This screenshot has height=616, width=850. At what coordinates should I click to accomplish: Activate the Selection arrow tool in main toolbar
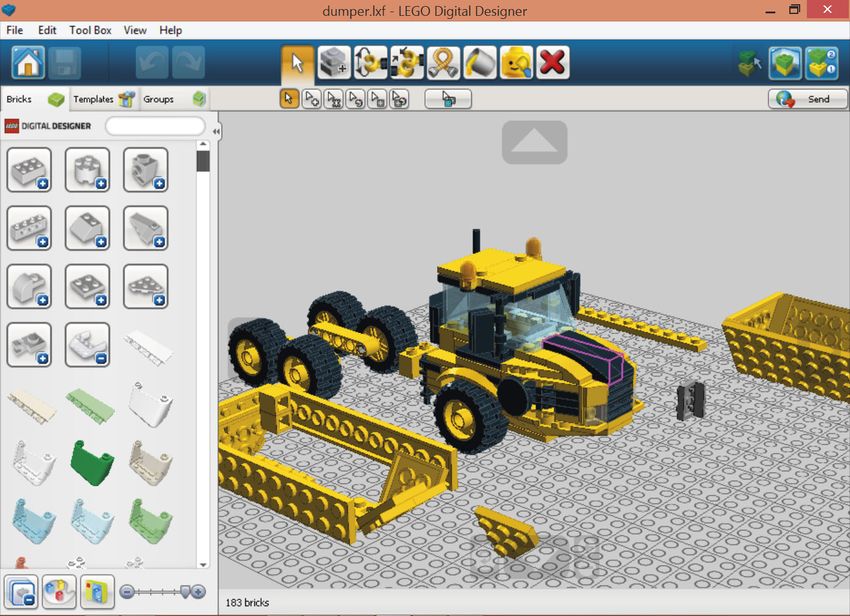[x=297, y=62]
